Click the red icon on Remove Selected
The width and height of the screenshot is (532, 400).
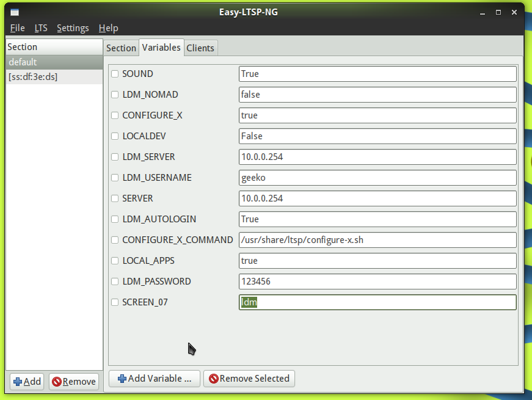[x=214, y=379]
